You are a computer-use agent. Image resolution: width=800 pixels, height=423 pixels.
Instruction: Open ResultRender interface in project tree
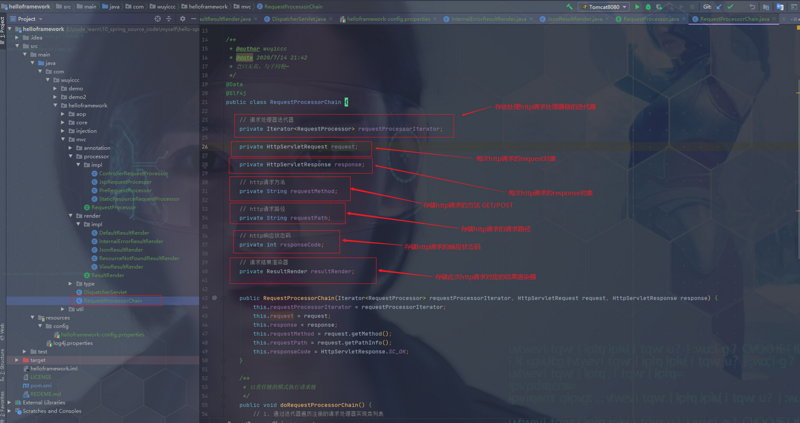pyautogui.click(x=108, y=275)
